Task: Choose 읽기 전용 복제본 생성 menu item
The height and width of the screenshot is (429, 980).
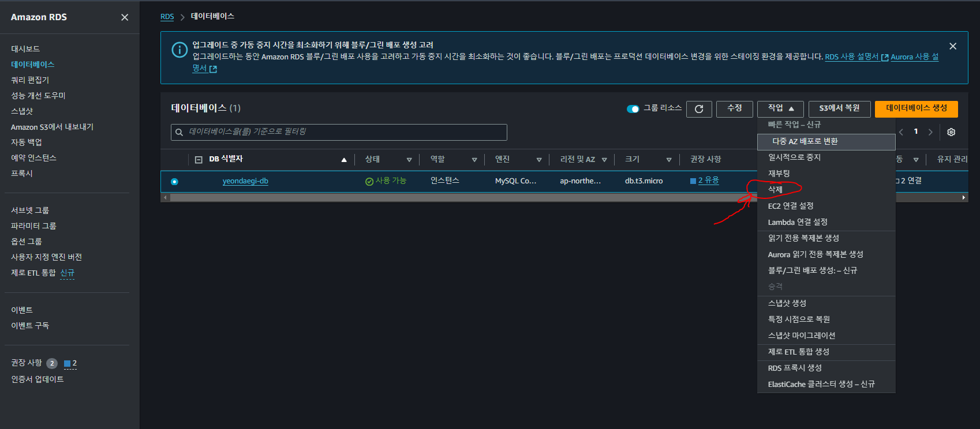Action: pos(826,238)
